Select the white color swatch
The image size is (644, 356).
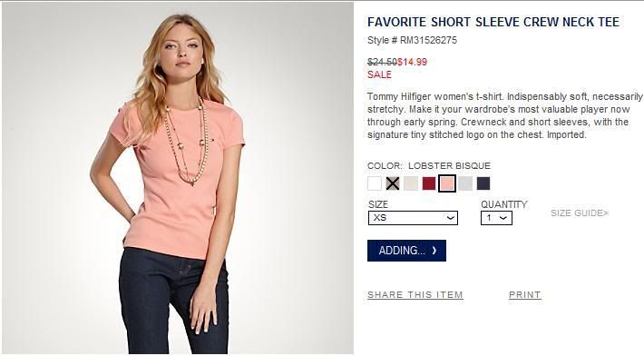[x=375, y=183]
